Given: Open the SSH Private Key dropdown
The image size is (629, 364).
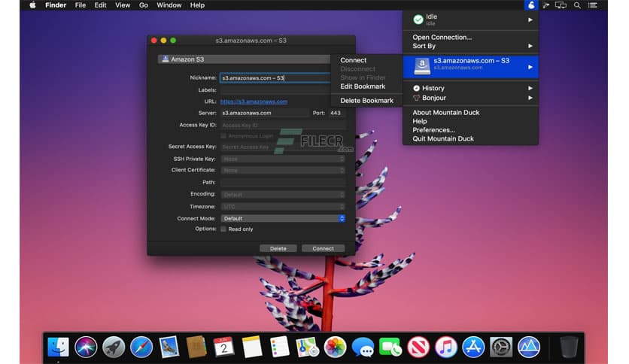Looking at the screenshot, I should point(283,159).
